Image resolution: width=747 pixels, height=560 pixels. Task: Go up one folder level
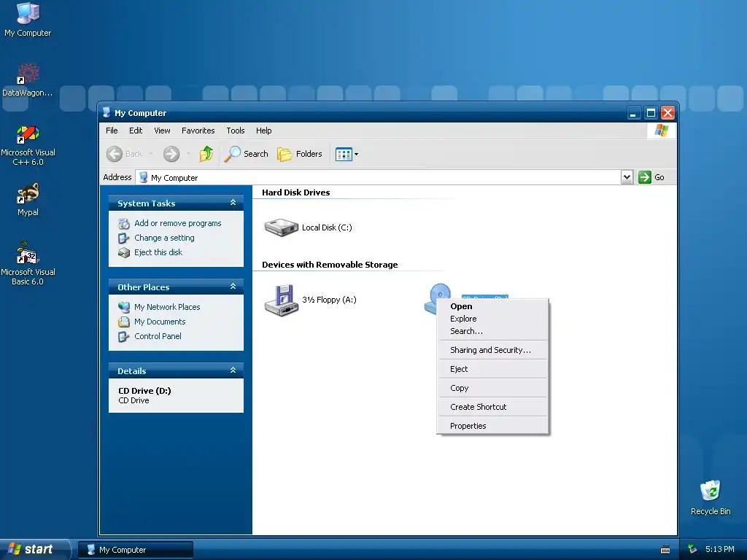pos(206,154)
